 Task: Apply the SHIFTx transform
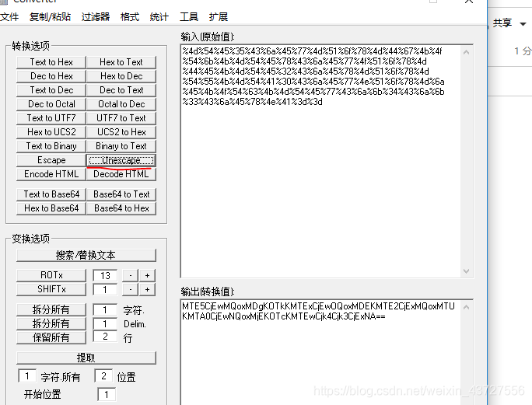point(51,289)
